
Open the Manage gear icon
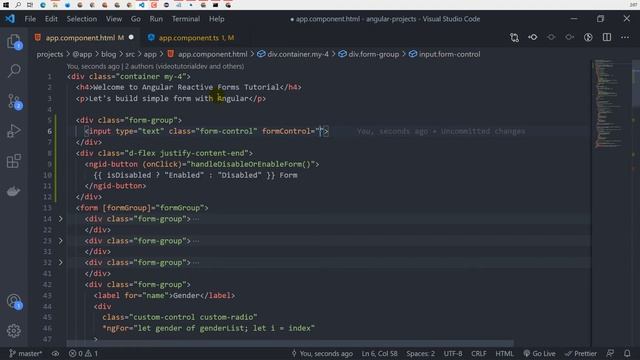click(x=13, y=331)
